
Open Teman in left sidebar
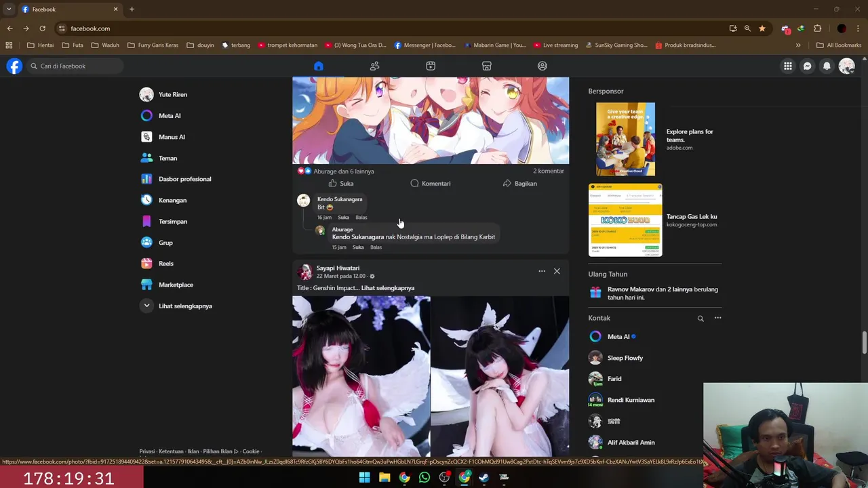point(167,158)
